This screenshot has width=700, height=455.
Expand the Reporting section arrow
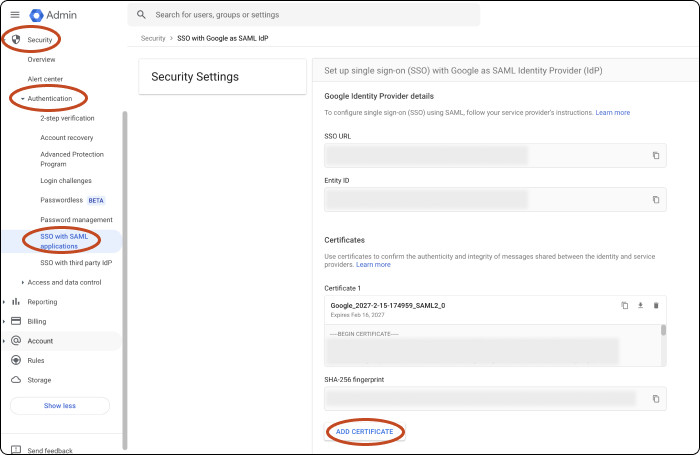(5, 301)
